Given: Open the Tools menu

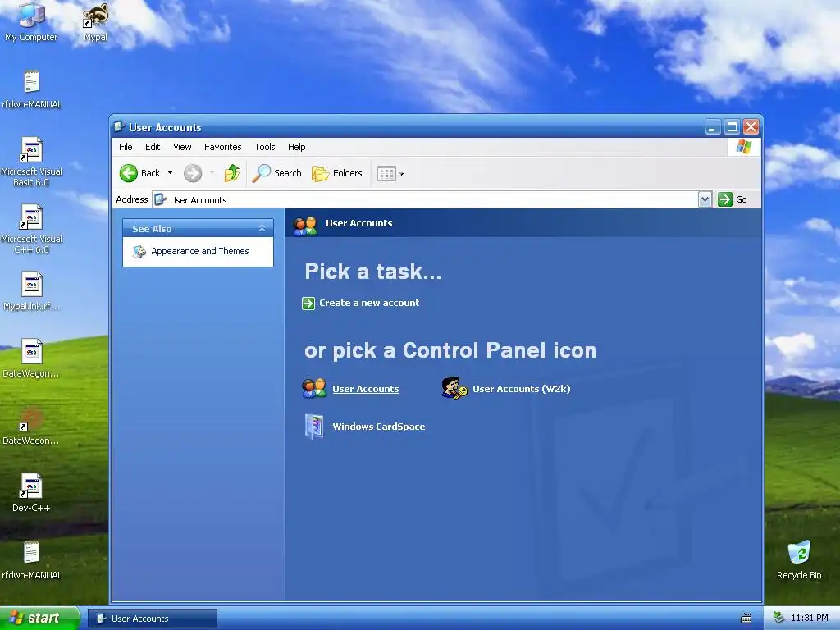Looking at the screenshot, I should (265, 147).
